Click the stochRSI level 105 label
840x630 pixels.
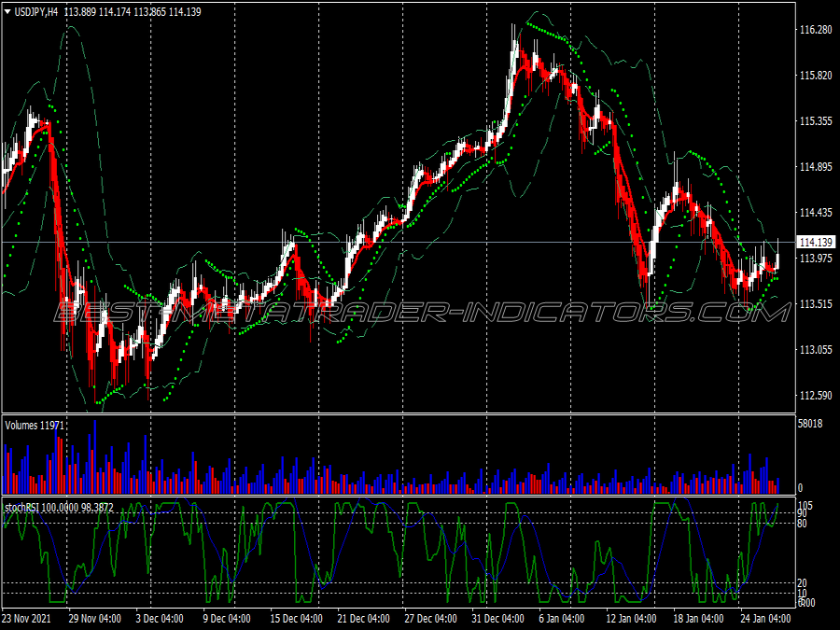coord(805,505)
